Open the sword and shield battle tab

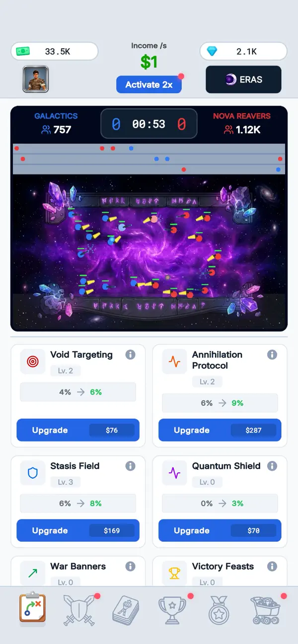tap(78, 610)
